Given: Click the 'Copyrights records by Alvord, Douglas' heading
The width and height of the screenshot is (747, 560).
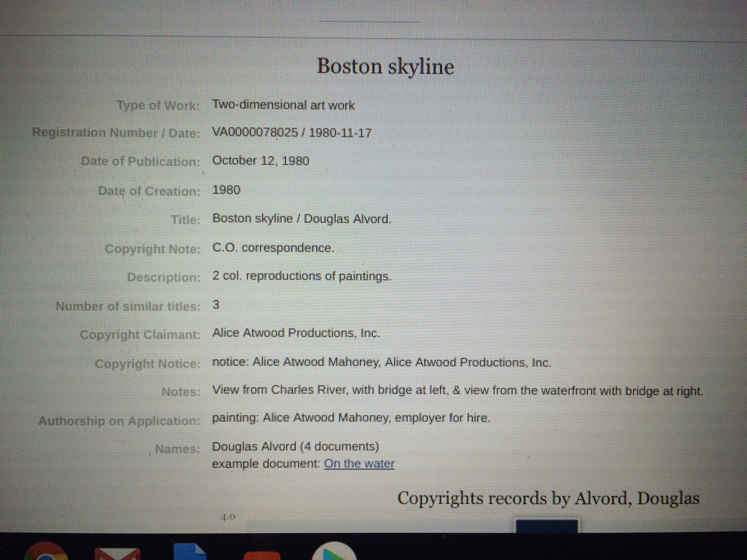Looking at the screenshot, I should pos(548,498).
